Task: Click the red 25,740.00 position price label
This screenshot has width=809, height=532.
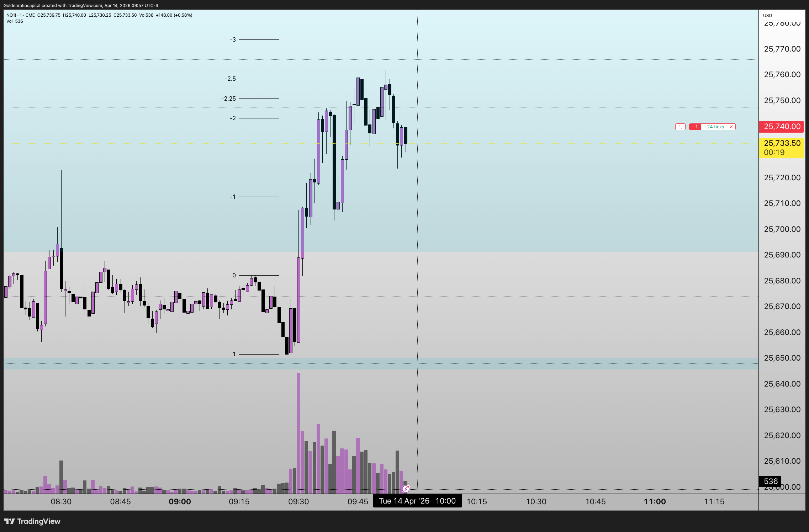Action: [782, 127]
